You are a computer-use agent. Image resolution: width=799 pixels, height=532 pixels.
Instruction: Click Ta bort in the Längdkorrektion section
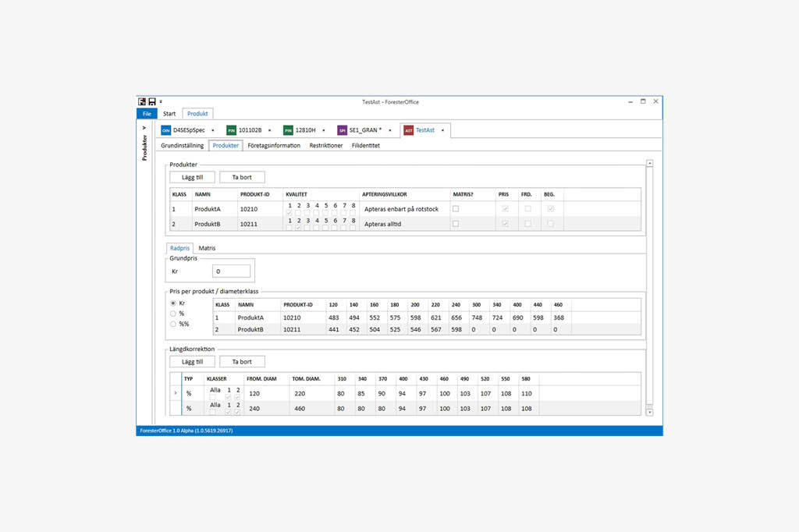[x=242, y=362]
